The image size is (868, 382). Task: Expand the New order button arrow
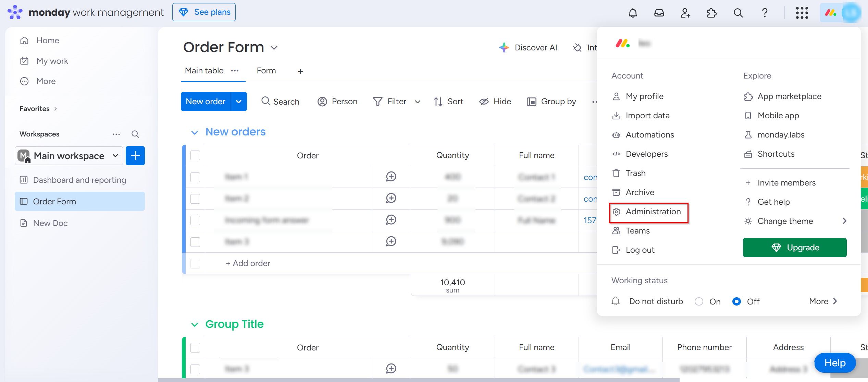tap(239, 102)
